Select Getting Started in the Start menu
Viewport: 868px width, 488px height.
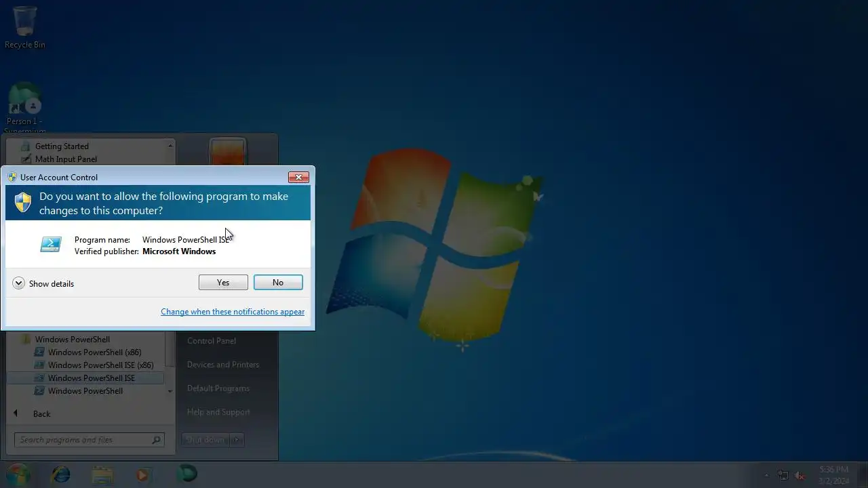pos(62,146)
